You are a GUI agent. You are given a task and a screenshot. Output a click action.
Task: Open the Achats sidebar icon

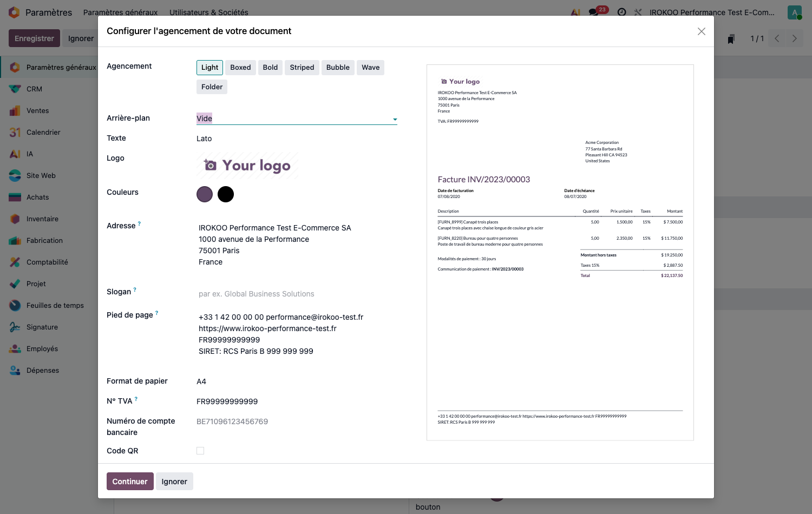[x=15, y=197]
